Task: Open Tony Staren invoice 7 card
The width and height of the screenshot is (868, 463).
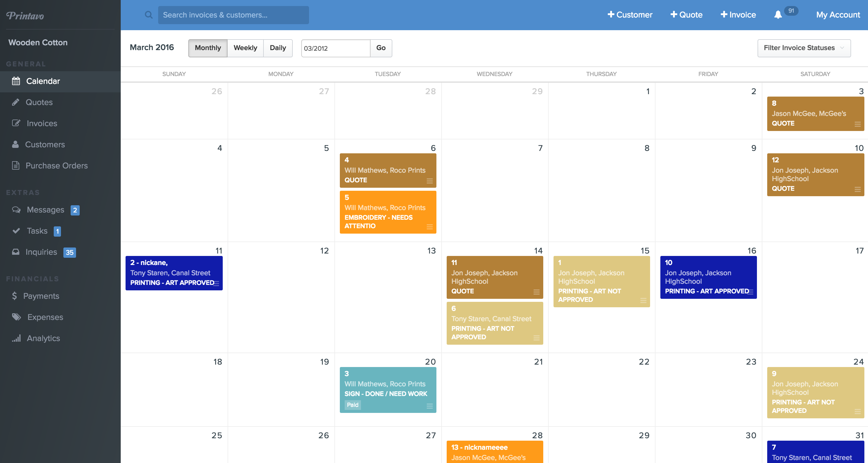Action: pyautogui.click(x=815, y=452)
